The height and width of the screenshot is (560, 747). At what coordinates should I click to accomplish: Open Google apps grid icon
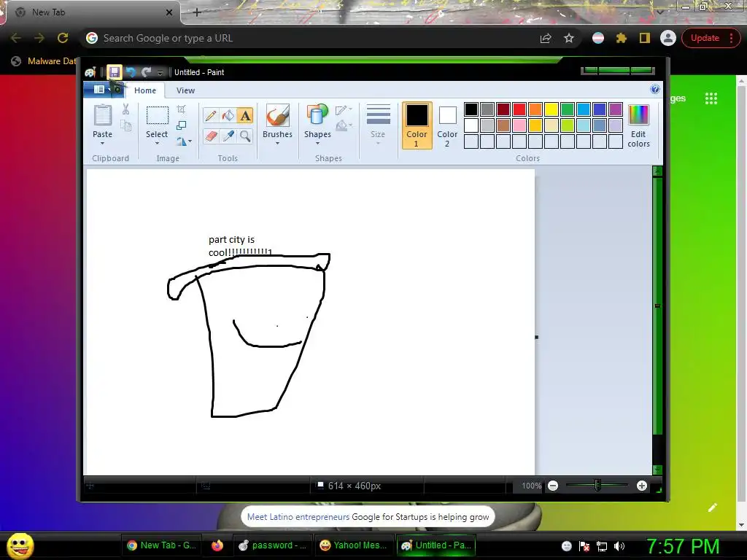(x=711, y=98)
